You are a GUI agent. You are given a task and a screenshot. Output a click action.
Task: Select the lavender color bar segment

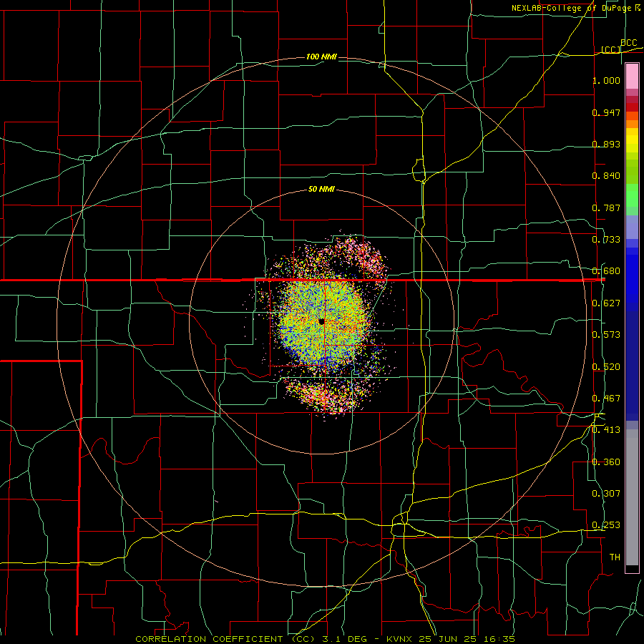pyautogui.click(x=632, y=227)
